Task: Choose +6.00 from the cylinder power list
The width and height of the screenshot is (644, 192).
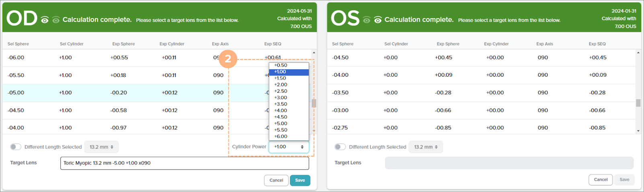Action: [x=281, y=137]
